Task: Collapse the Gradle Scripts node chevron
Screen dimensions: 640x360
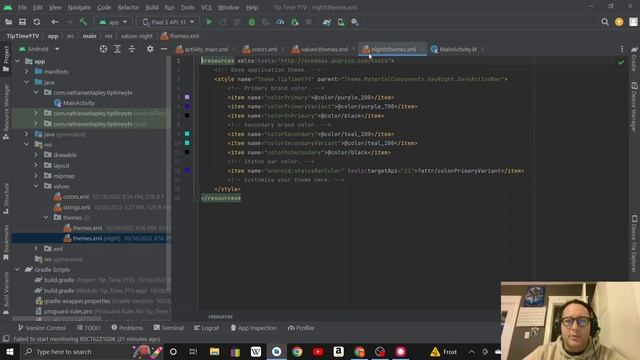Action: pyautogui.click(x=17, y=269)
